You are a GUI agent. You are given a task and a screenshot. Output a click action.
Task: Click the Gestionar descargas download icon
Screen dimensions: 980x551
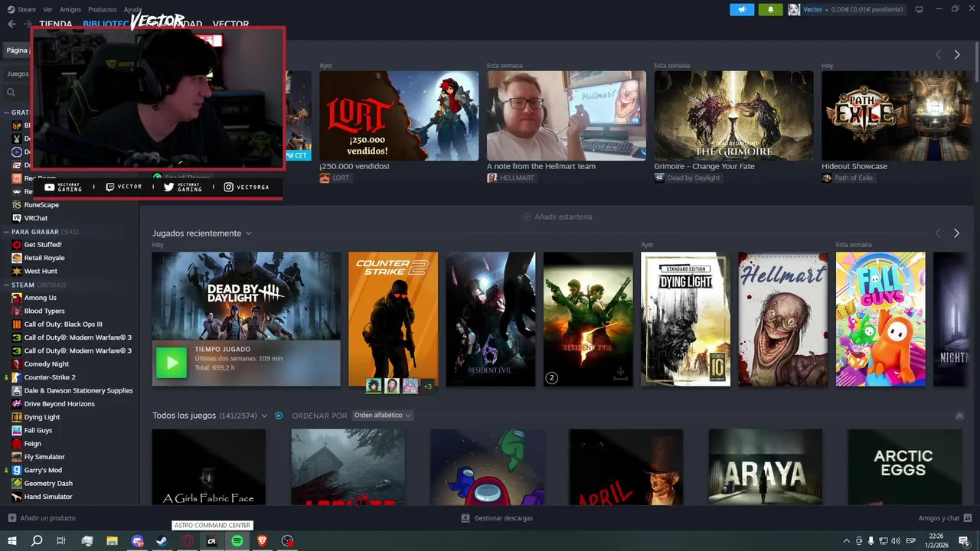[465, 518]
